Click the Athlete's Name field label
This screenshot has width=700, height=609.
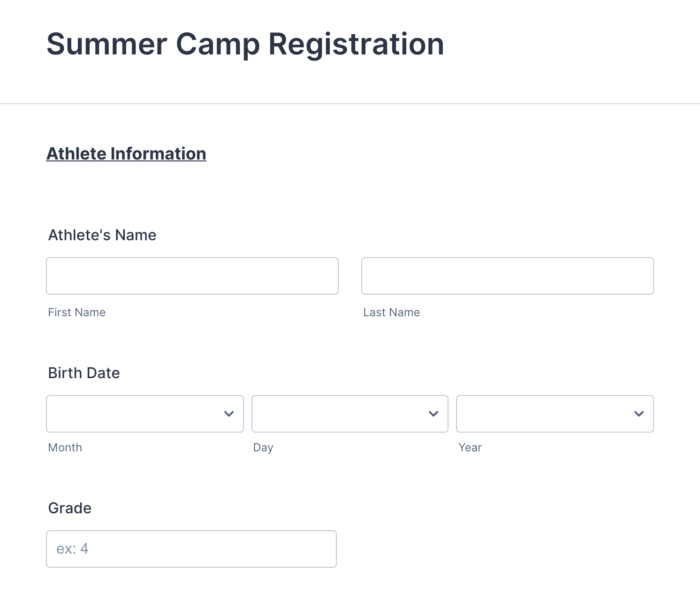point(102,235)
